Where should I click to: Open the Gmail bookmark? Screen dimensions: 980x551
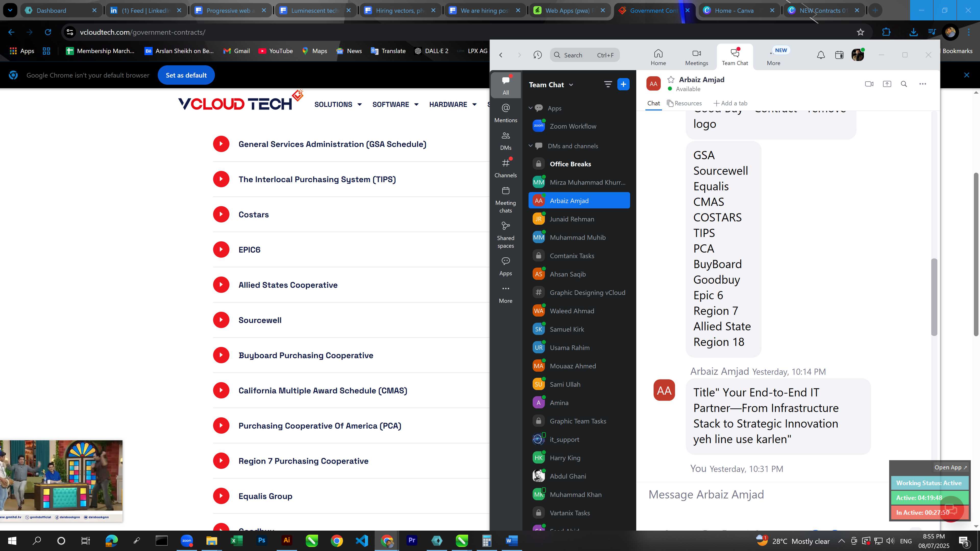(x=236, y=51)
